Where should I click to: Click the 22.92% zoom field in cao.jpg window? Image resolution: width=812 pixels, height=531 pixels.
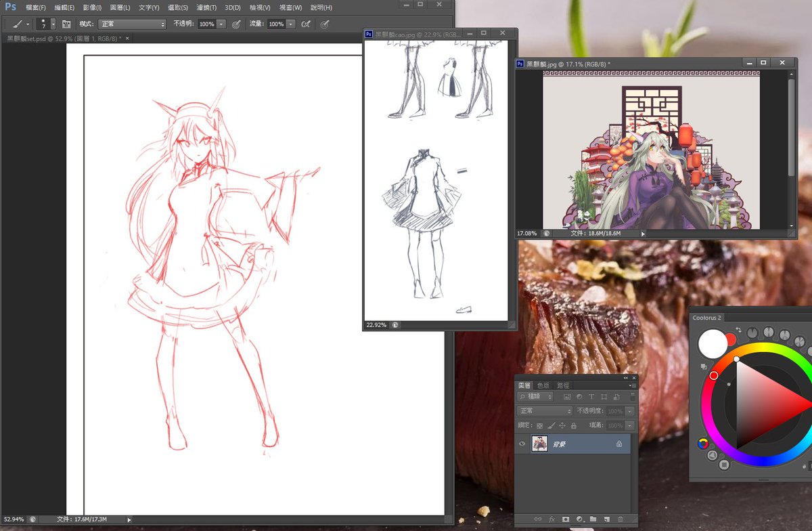pos(376,325)
